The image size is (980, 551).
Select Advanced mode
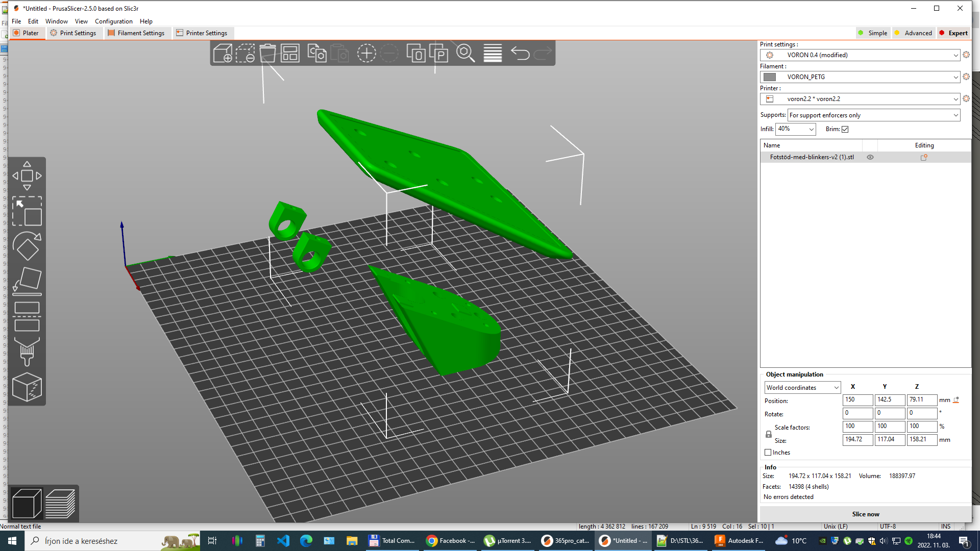coord(914,33)
